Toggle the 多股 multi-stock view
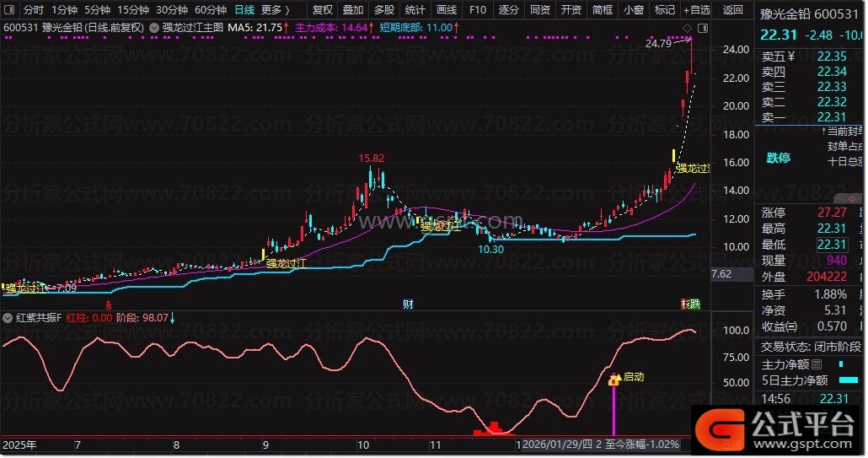The image size is (868, 458). tap(383, 10)
